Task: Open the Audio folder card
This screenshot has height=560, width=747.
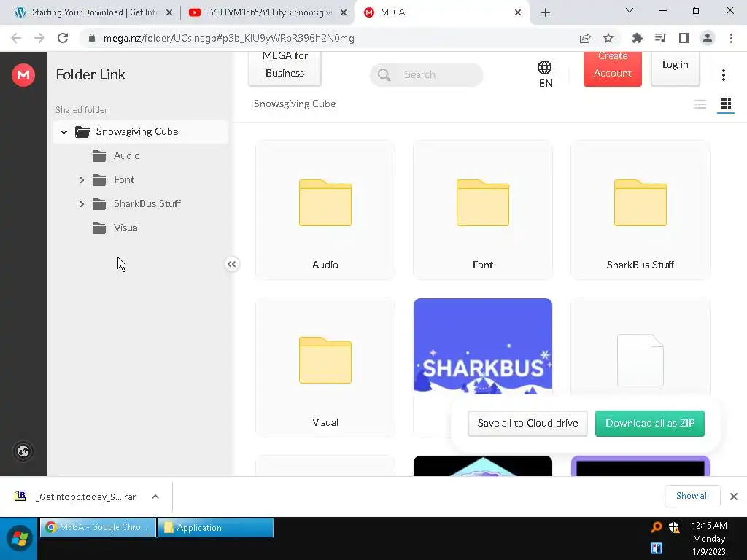Action: [325, 209]
